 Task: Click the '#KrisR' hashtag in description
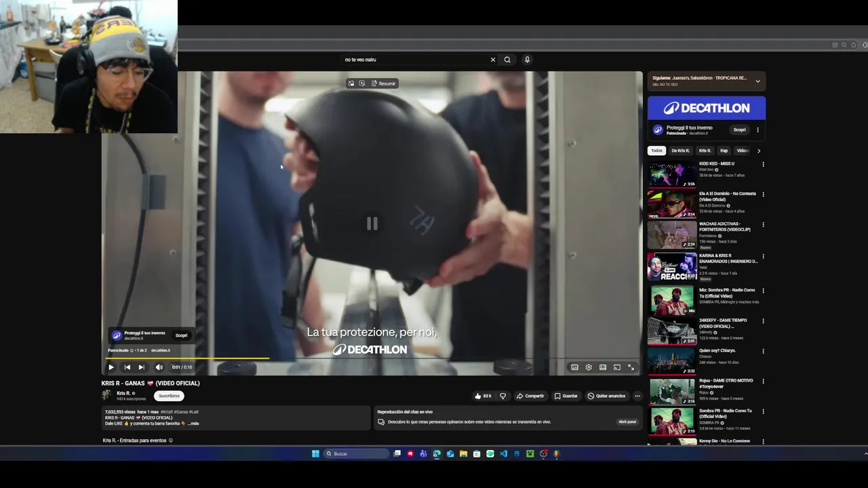click(166, 412)
